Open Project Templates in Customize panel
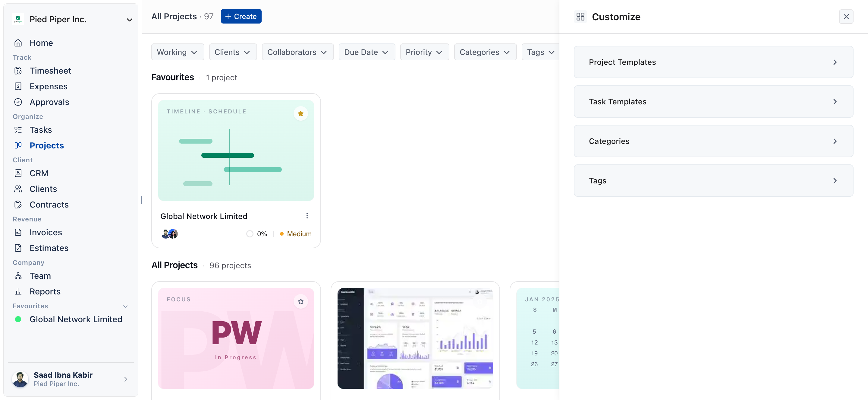The width and height of the screenshot is (868, 400). (x=713, y=62)
